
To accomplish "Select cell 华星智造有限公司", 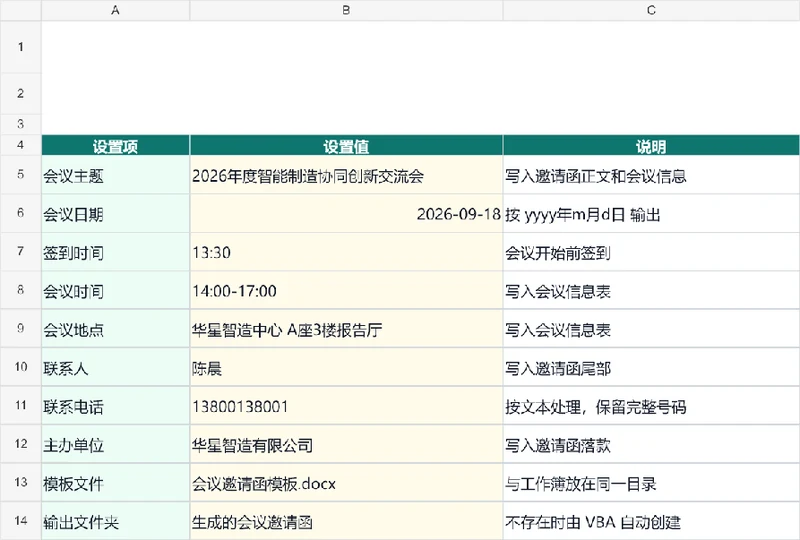I will tap(346, 444).
